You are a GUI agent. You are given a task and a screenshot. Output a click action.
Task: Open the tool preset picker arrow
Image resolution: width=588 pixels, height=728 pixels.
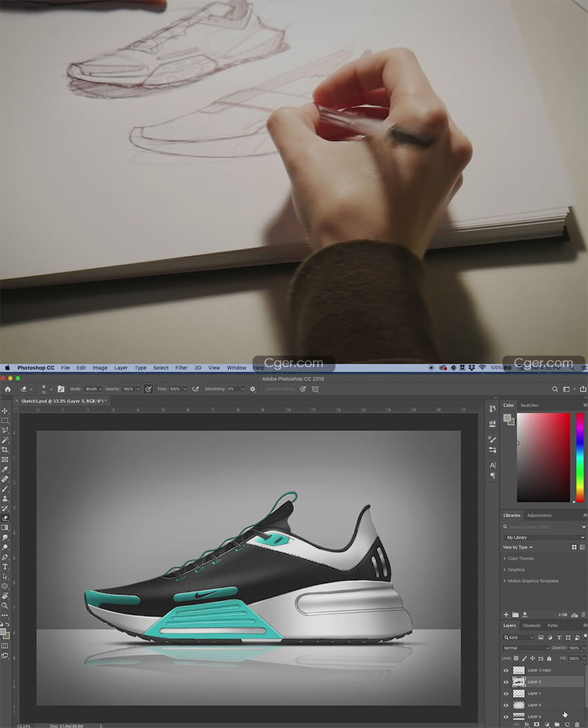[x=31, y=389]
